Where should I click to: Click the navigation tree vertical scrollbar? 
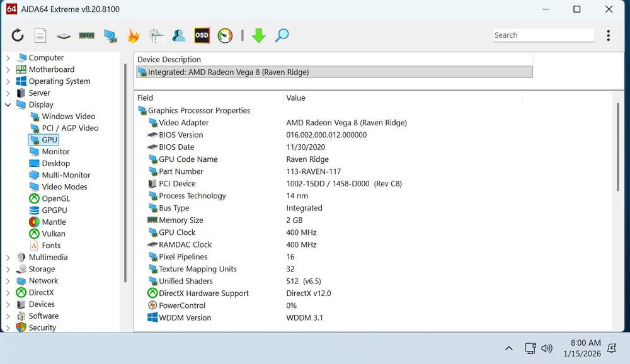pos(125,173)
